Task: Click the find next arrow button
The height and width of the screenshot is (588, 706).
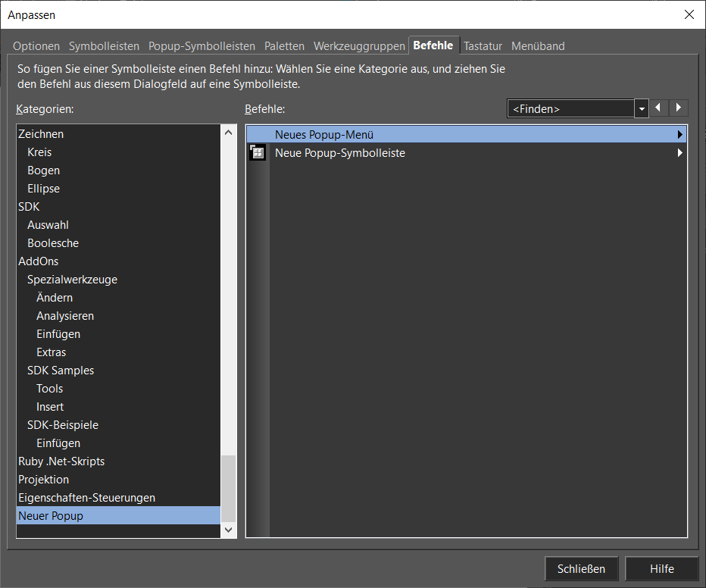Action: (679, 108)
